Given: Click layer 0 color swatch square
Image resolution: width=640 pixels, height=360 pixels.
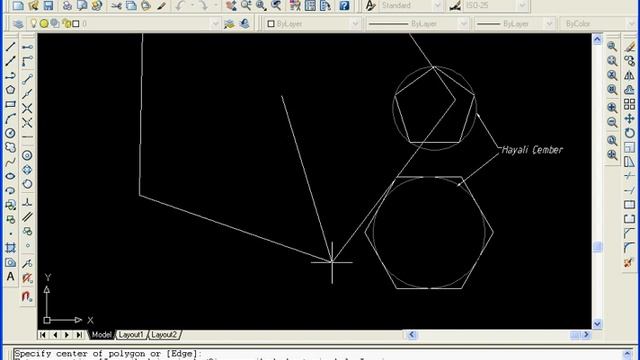Looking at the screenshot, I should pyautogui.click(x=76, y=24).
